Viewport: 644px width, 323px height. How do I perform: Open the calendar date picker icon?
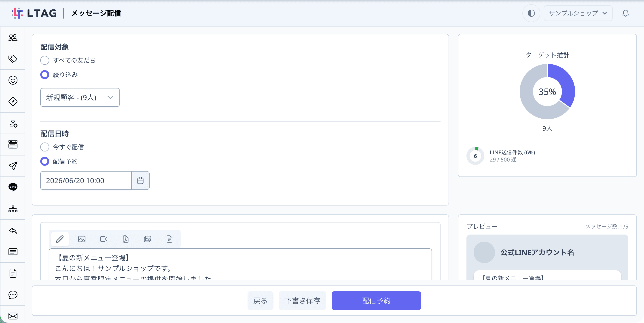140,180
